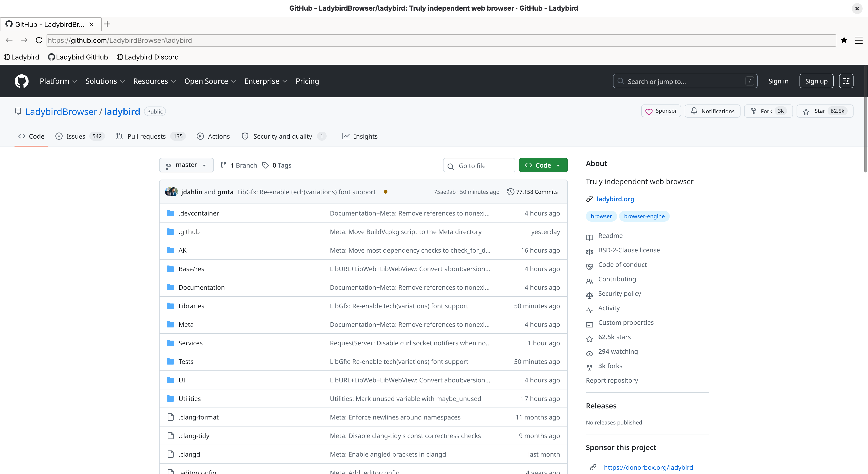The image size is (868, 474).
Task: Open the browser topic tag
Action: click(x=601, y=216)
